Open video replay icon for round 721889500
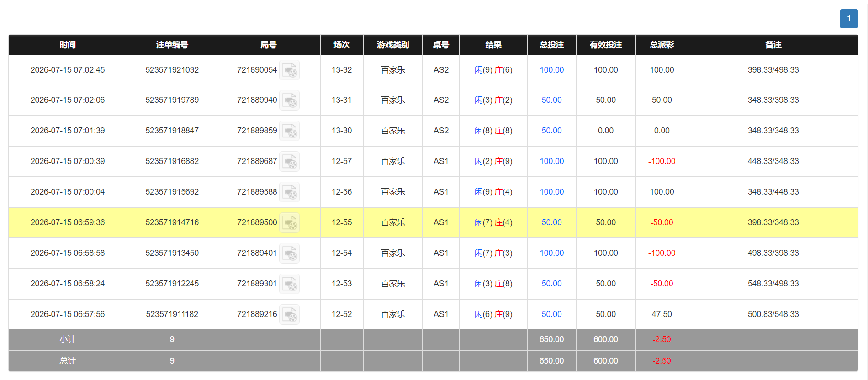Image resolution: width=868 pixels, height=380 pixels. tap(290, 222)
